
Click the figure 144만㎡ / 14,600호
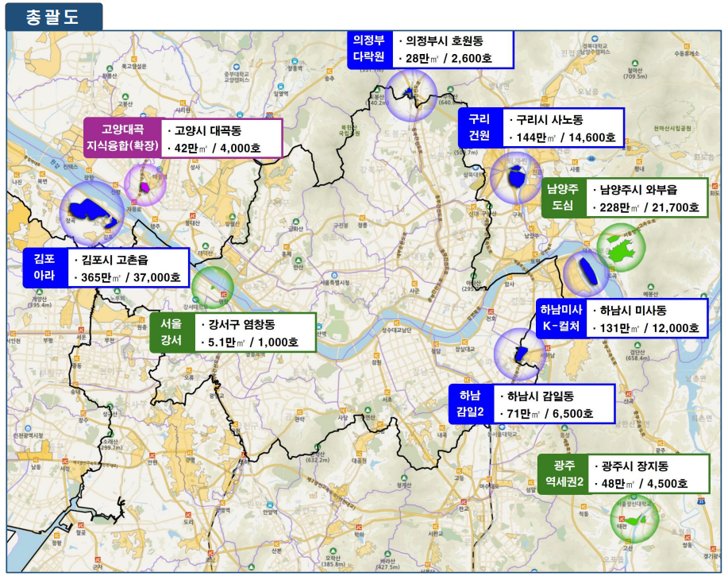pos(566,137)
